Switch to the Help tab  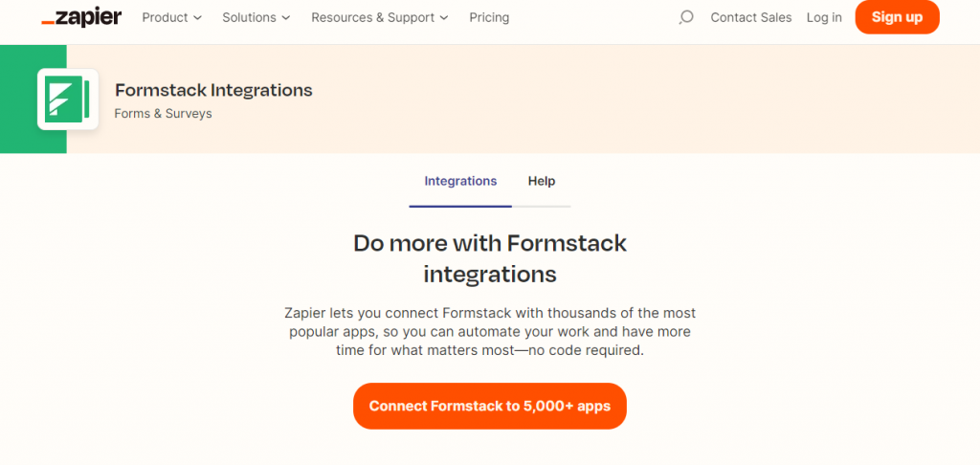coord(542,181)
